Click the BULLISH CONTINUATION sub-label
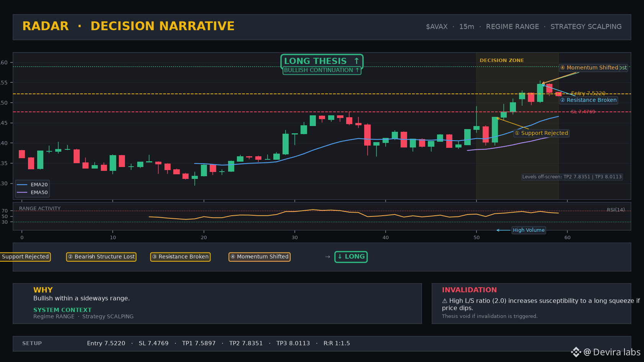This screenshot has width=644, height=362. tap(322, 70)
